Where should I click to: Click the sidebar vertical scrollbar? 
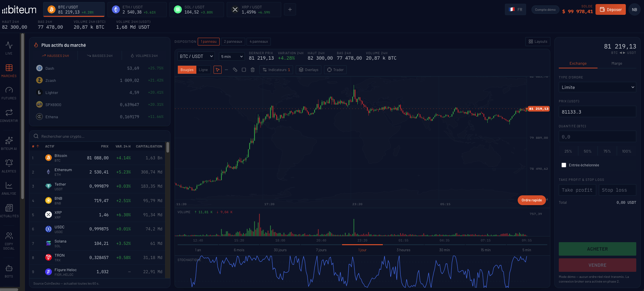pyautogui.click(x=23, y=116)
